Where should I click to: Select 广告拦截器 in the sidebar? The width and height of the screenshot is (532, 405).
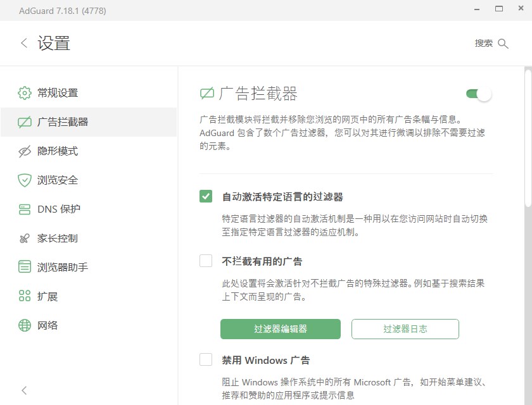[x=89, y=122]
